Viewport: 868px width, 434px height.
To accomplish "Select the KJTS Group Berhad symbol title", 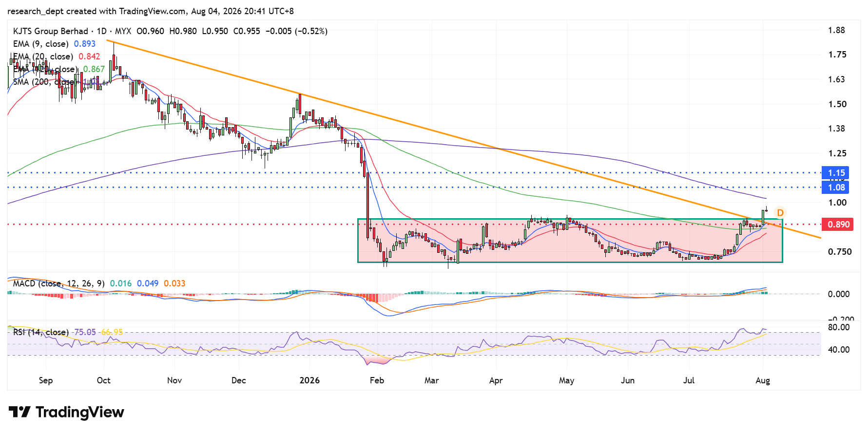I will [x=51, y=31].
